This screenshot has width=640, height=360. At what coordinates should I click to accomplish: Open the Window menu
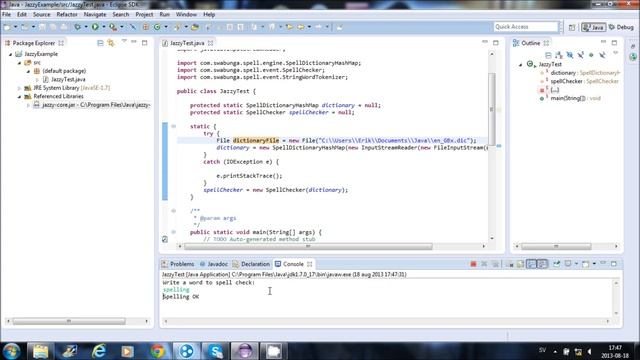pyautogui.click(x=186, y=14)
